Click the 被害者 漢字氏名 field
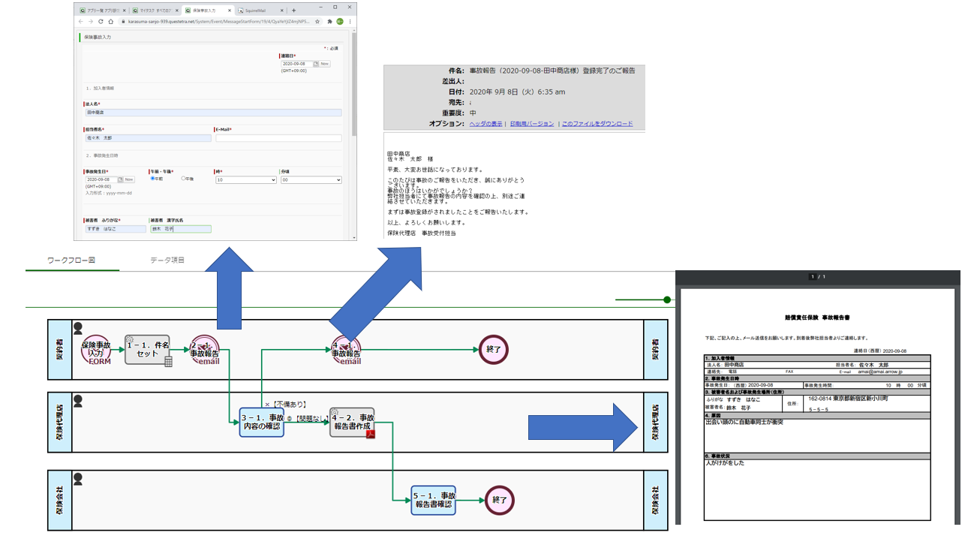Image resolution: width=980 pixels, height=548 pixels. [181, 229]
